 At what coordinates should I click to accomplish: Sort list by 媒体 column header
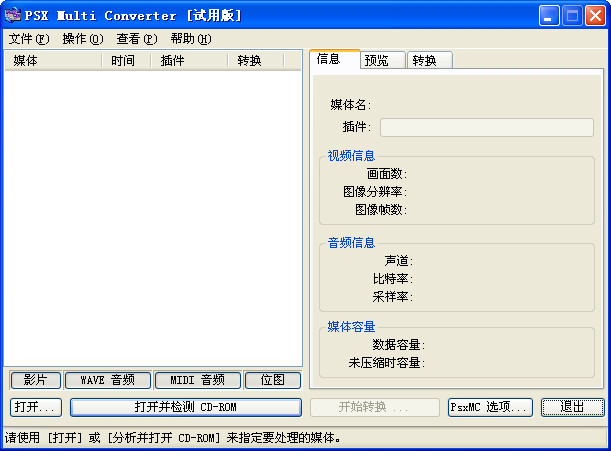tap(53, 60)
